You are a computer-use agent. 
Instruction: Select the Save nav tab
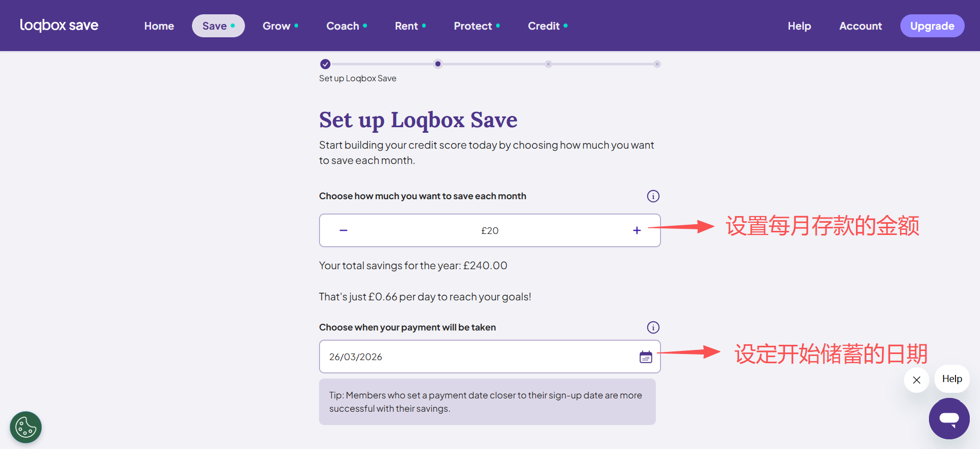[218, 26]
